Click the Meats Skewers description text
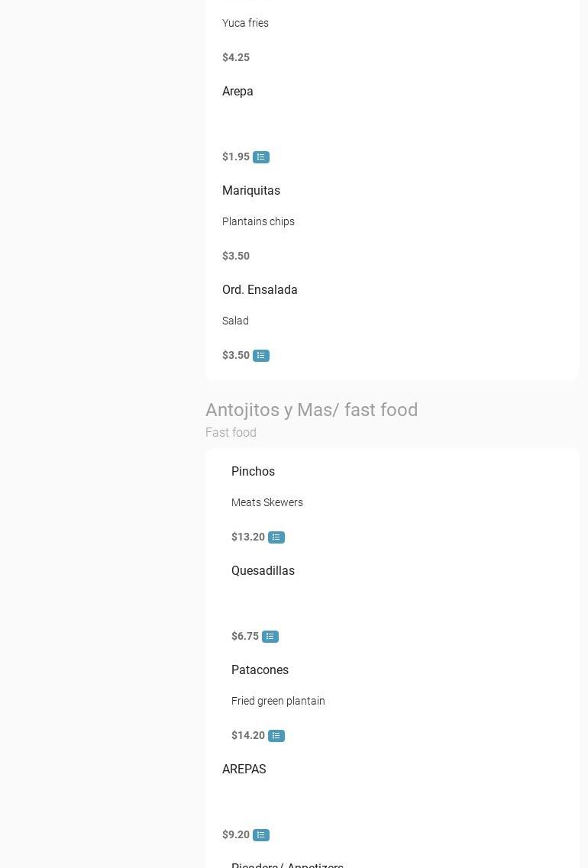This screenshot has width=588, height=868. (267, 503)
